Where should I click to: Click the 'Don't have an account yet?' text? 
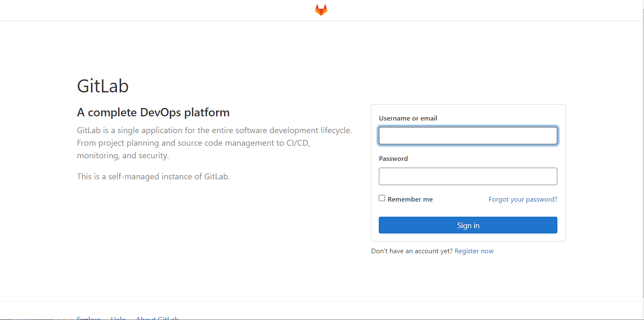pos(412,251)
